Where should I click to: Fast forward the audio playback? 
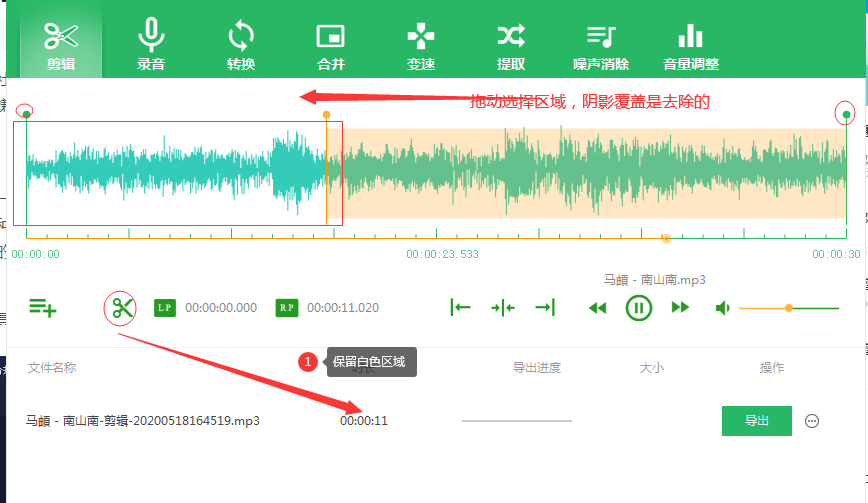point(680,307)
